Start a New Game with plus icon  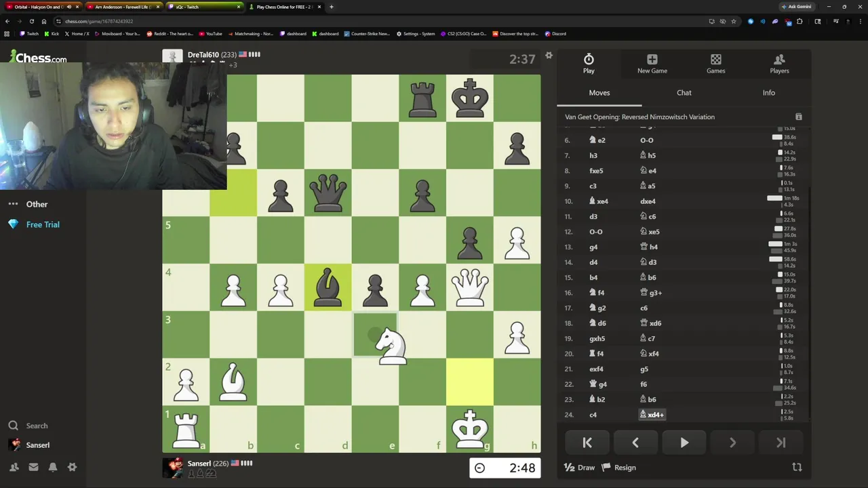[652, 64]
